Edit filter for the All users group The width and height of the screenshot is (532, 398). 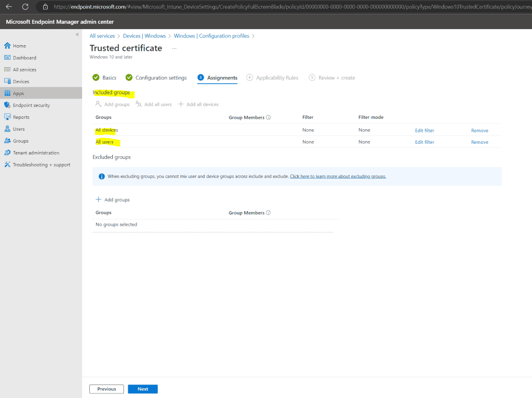click(x=424, y=142)
